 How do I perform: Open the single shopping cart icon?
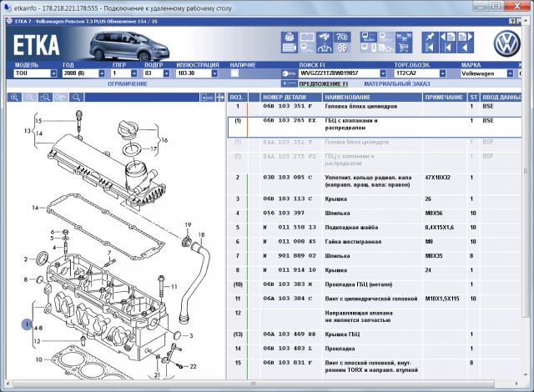coord(404,48)
